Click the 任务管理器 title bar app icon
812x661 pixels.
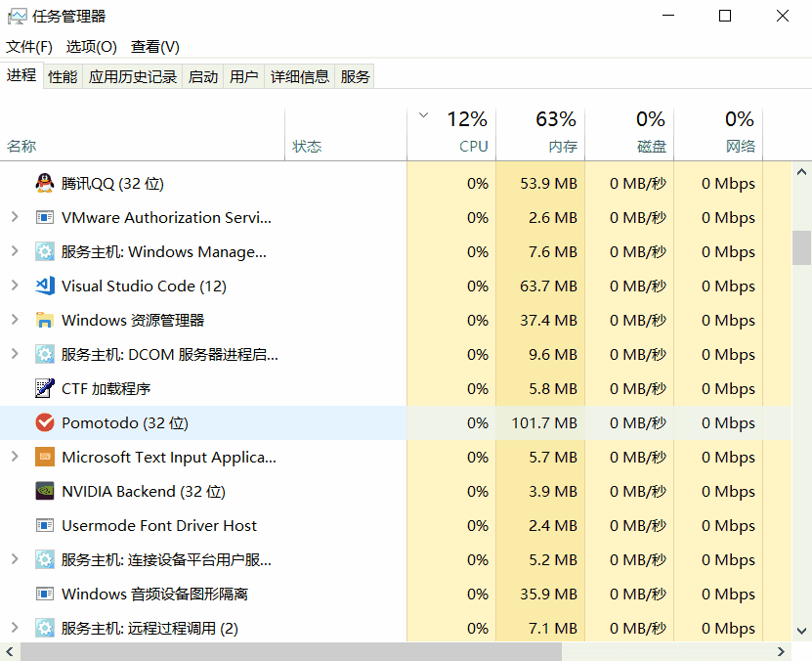click(17, 16)
